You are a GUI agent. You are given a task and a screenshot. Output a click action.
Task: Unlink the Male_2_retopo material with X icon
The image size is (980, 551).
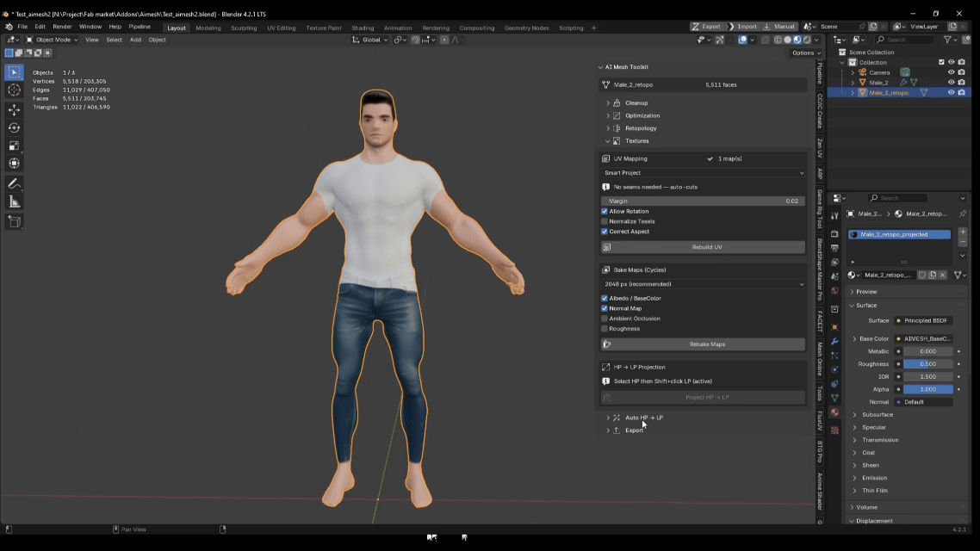click(942, 275)
